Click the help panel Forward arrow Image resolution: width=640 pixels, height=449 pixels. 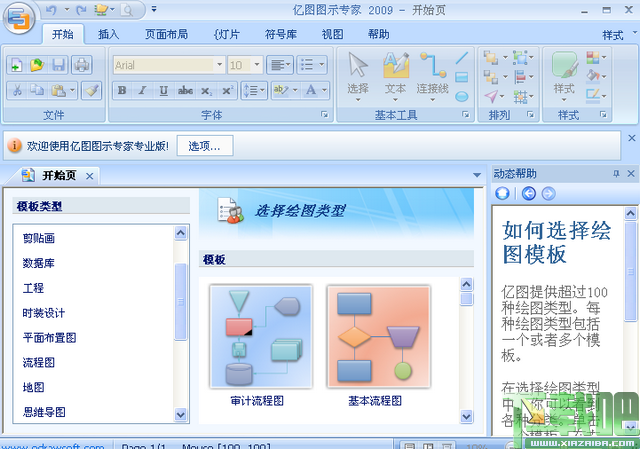coord(549,193)
